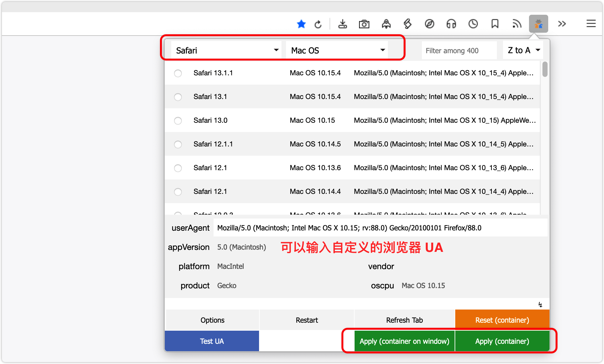Expand the toolbar overflow chevron menu
The image size is (604, 364).
(562, 24)
